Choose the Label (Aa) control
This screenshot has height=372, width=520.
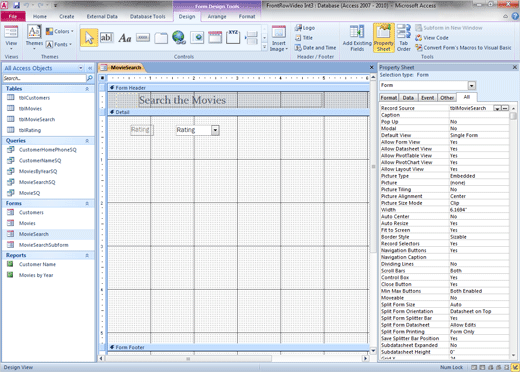tap(125, 38)
